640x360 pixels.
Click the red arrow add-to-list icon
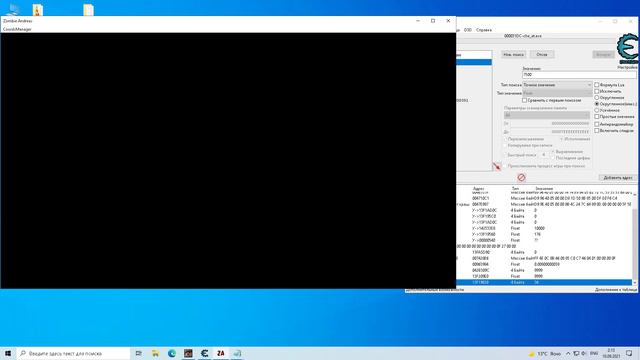pos(496,166)
